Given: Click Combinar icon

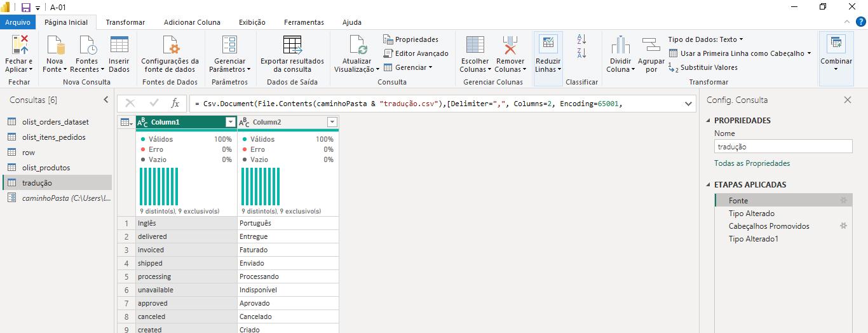Looking at the screenshot, I should [x=836, y=44].
